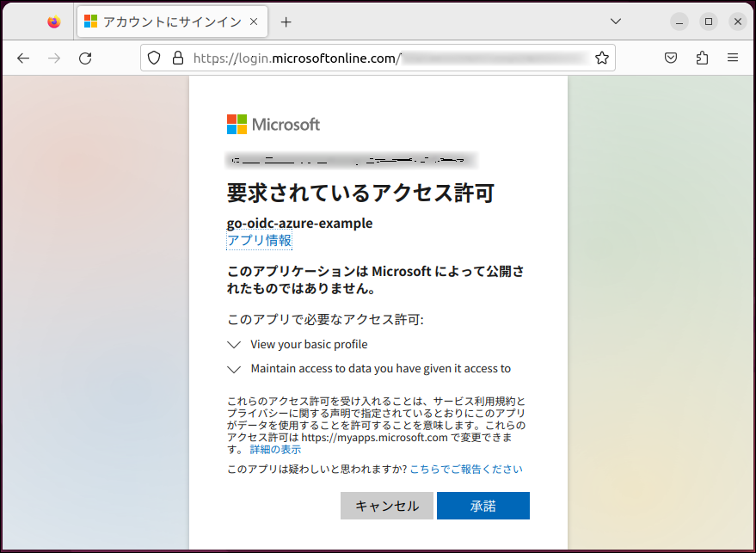Viewport: 756px width, 553px height.
Task: Open the 詳細の表示 link
Action: [x=275, y=449]
